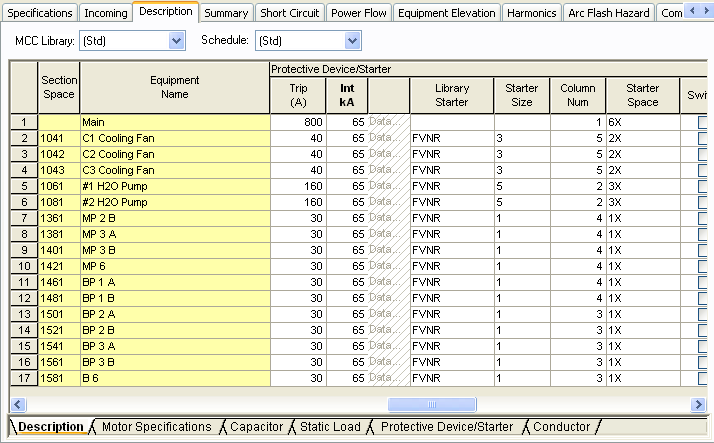Click the BP 2 A equipment name cell
Viewport: 714px width, 443px height.
click(x=174, y=314)
